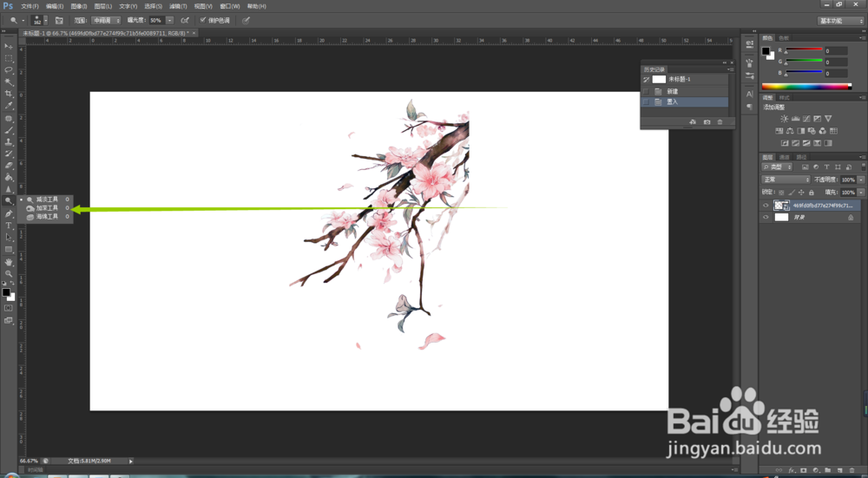Lock all layer attributes icon

[x=811, y=193]
